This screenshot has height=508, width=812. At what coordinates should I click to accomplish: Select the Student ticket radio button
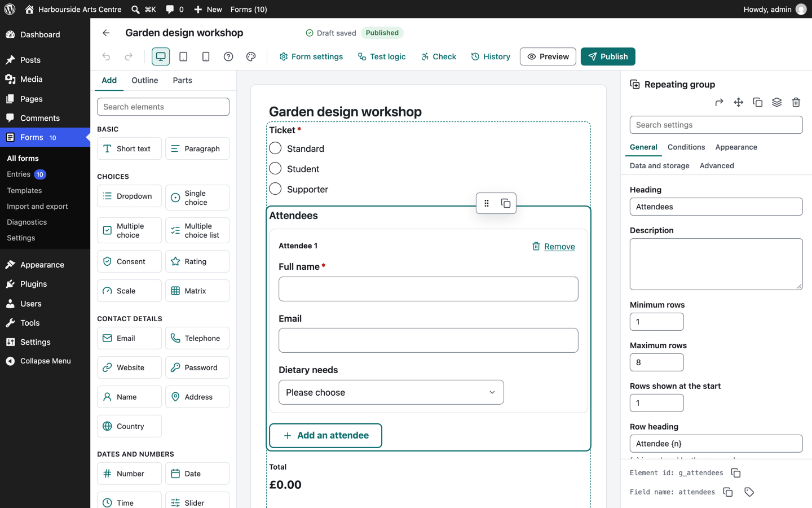point(275,169)
